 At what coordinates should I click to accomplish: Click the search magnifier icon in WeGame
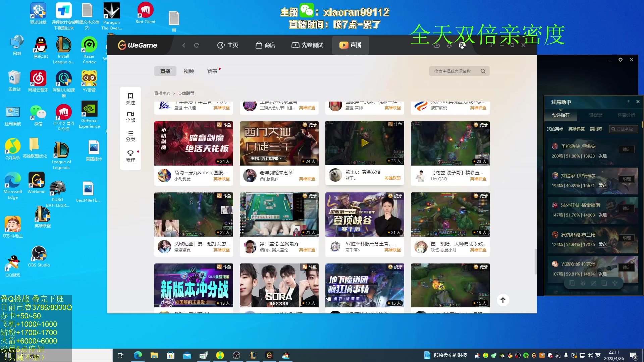point(483,71)
